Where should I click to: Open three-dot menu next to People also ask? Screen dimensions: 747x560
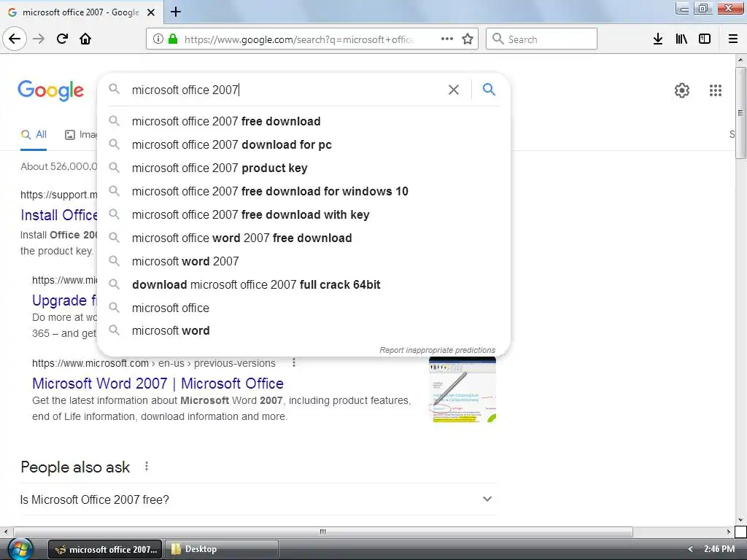click(147, 466)
